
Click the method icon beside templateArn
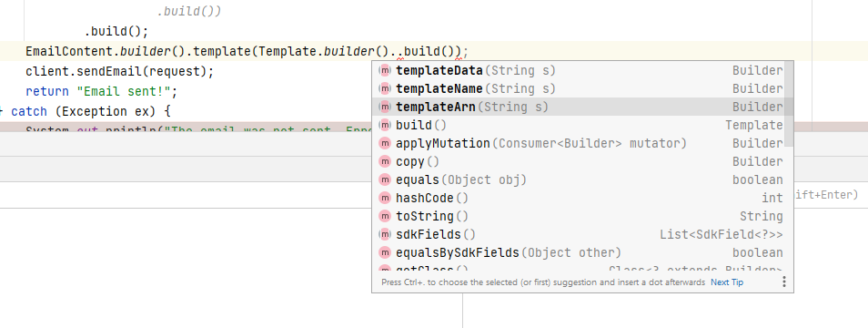click(384, 107)
